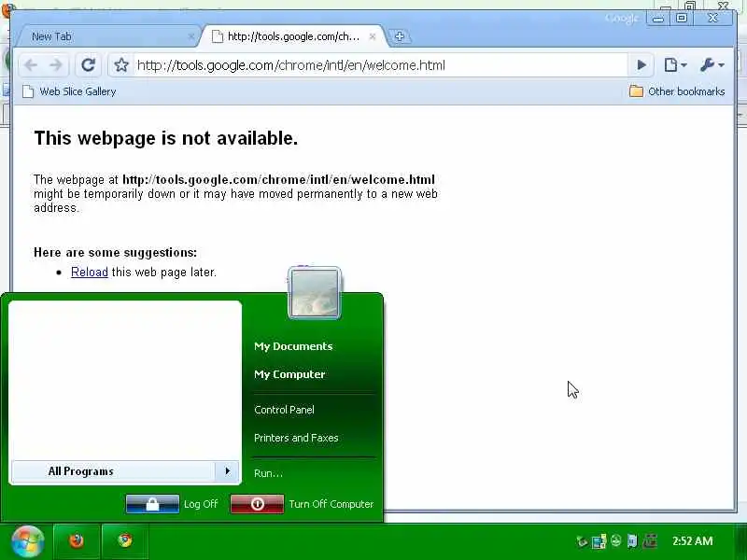The image size is (747, 560).
Task: Click the network monitors tray icon
Action: (x=599, y=541)
